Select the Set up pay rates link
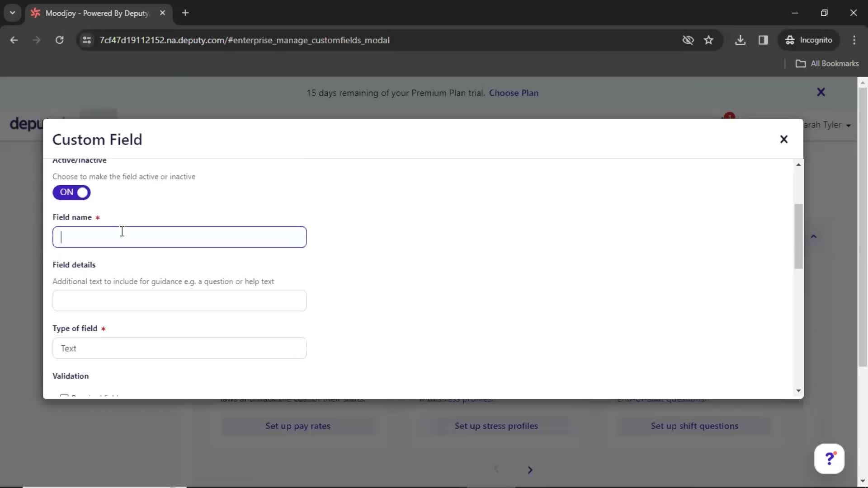Viewport: 868px width, 488px height. (299, 426)
